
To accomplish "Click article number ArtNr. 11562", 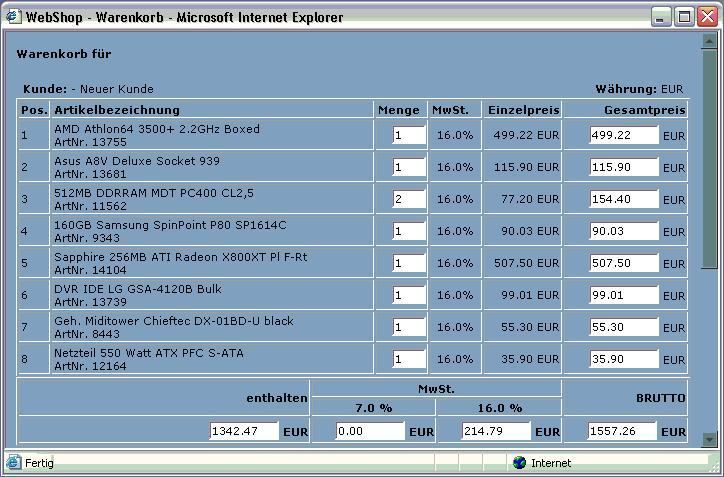I will [x=90, y=206].
